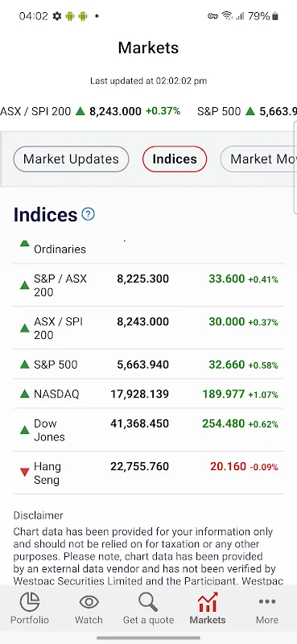Tap the S&P 500 value 5,663.940
The width and height of the screenshot is (297, 644).
coord(143,365)
